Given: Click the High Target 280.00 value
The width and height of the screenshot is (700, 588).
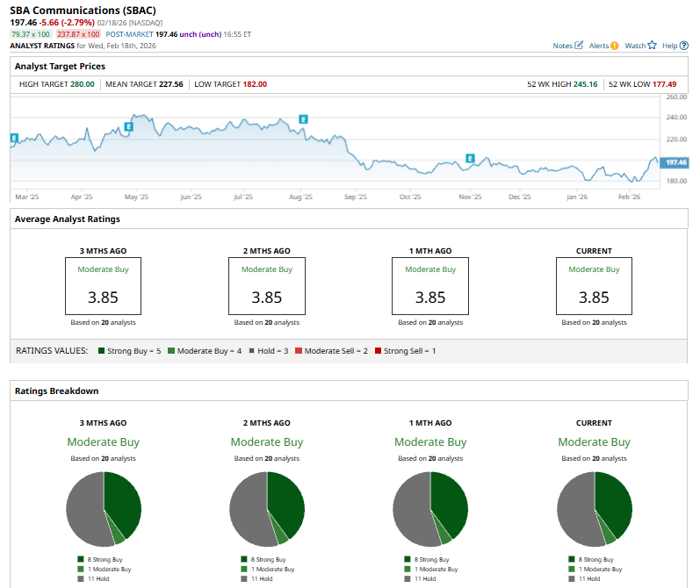Looking at the screenshot, I should point(77,84).
